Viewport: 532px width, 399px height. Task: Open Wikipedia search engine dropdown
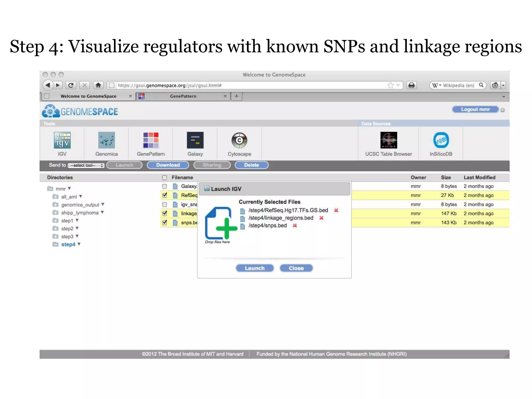437,85
